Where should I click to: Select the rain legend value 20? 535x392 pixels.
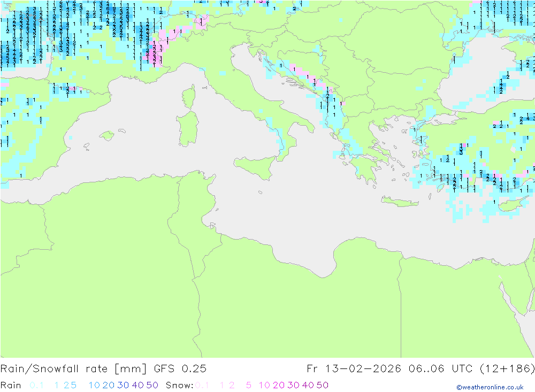coord(108,385)
